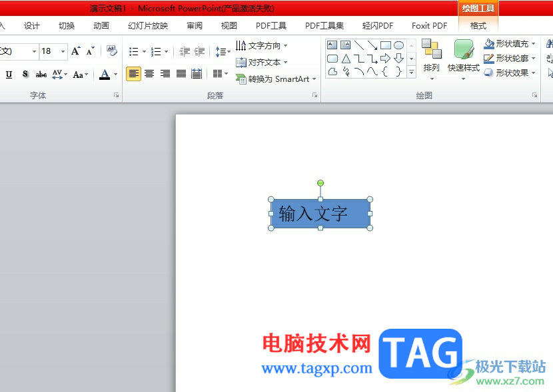Increase list indent level
This screenshot has height=392, width=553.
(x=199, y=52)
